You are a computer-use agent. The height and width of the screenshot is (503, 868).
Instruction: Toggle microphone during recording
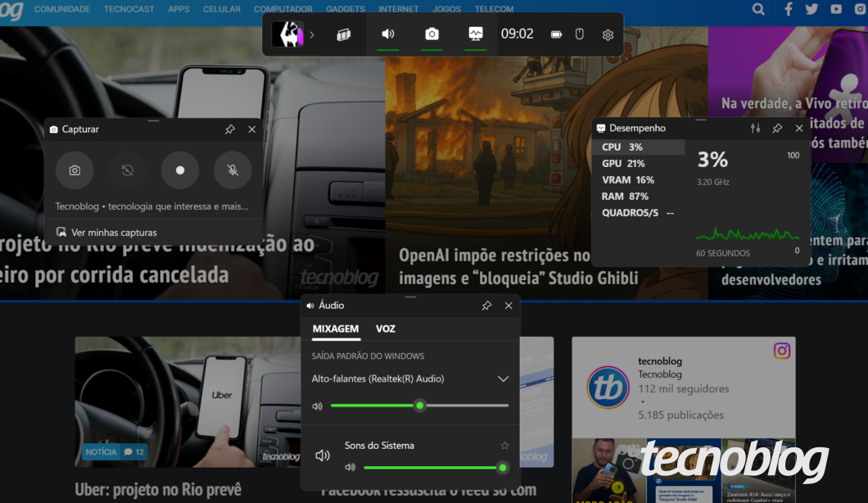pos(233,170)
